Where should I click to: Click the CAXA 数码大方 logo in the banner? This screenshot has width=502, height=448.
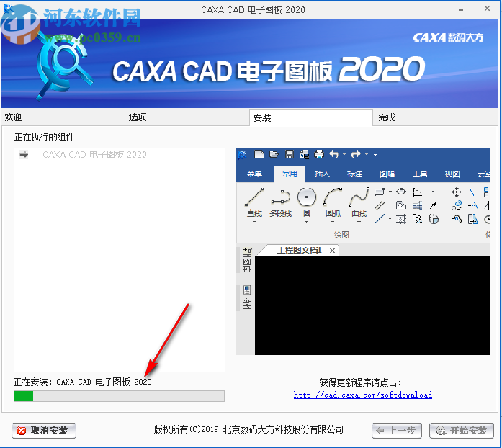[x=448, y=37]
